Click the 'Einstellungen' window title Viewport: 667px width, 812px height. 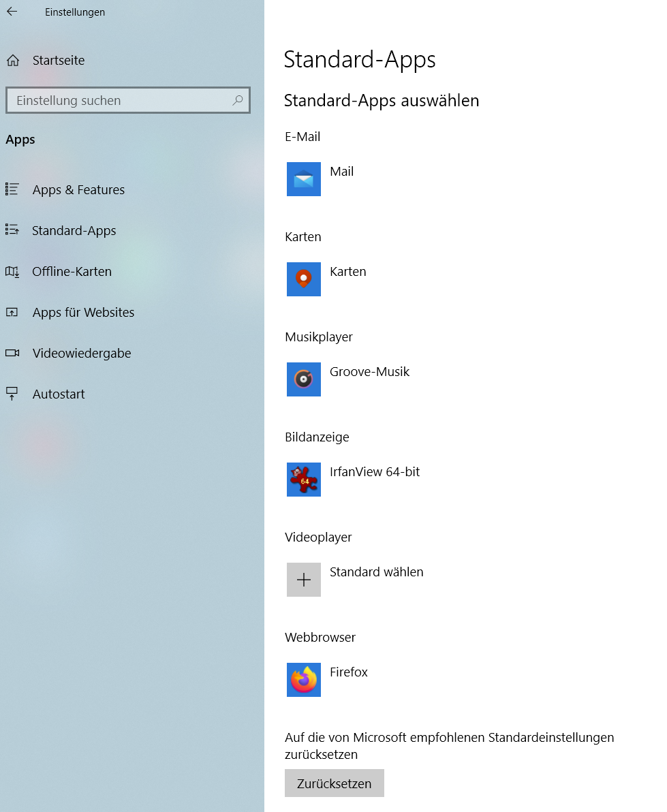74,12
